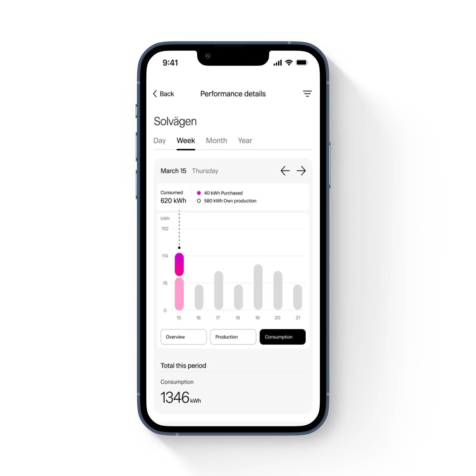
Task: Select the Month tab
Action: pyautogui.click(x=217, y=141)
